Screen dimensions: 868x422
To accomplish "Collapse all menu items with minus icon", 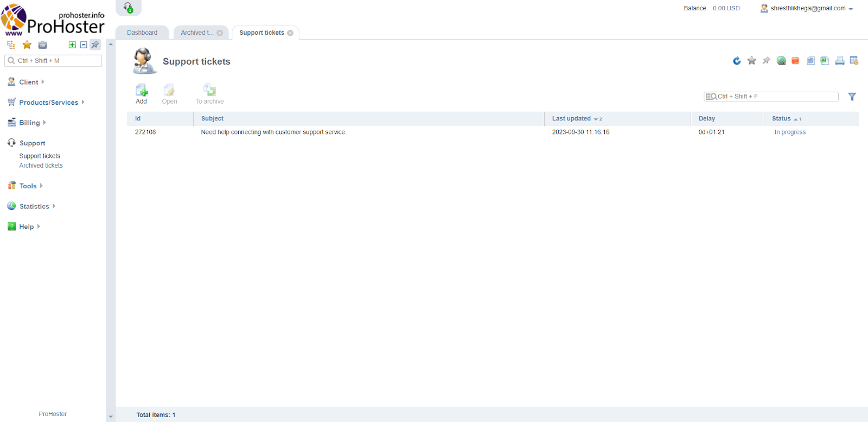I will pos(84,45).
